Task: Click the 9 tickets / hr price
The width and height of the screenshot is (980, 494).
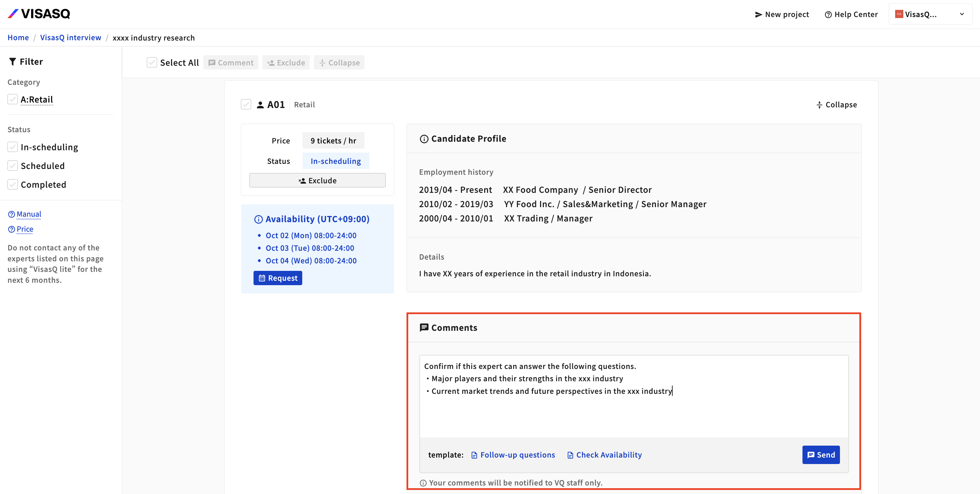Action: tap(333, 140)
